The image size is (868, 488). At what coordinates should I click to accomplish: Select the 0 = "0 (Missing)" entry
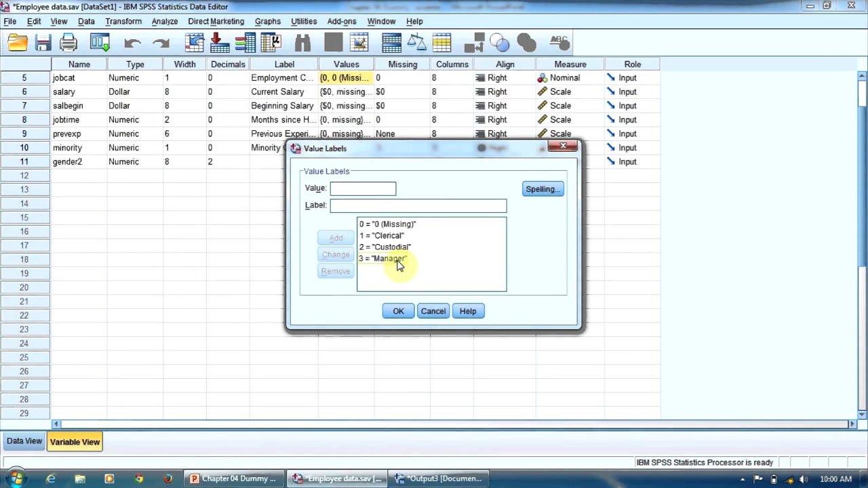387,224
